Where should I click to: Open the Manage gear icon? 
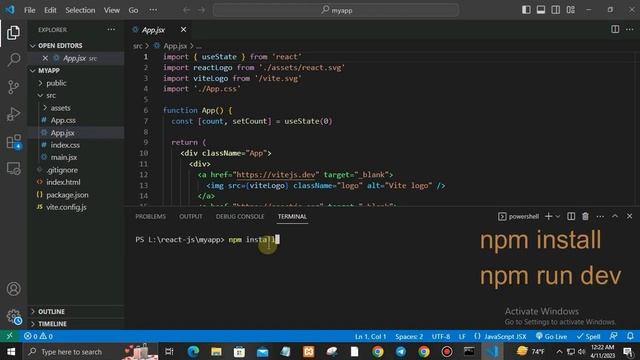pyautogui.click(x=13, y=316)
